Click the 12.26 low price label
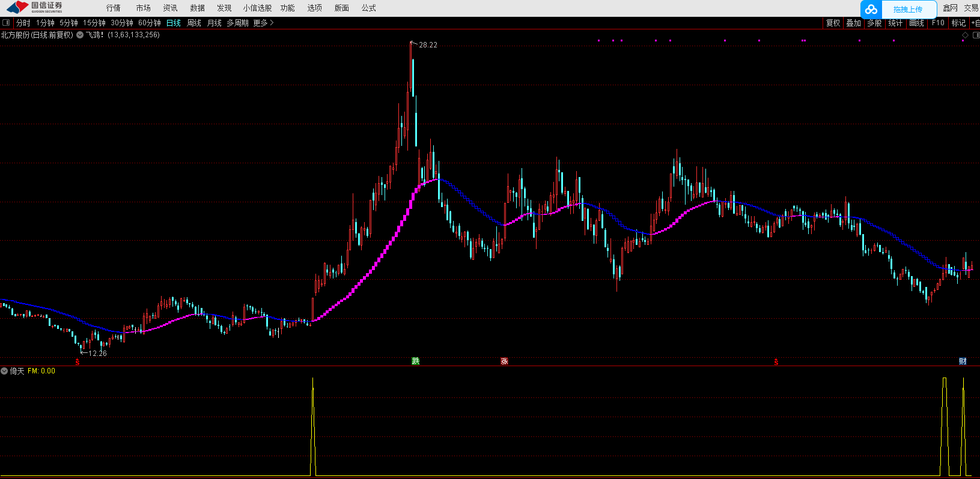 pyautogui.click(x=97, y=354)
